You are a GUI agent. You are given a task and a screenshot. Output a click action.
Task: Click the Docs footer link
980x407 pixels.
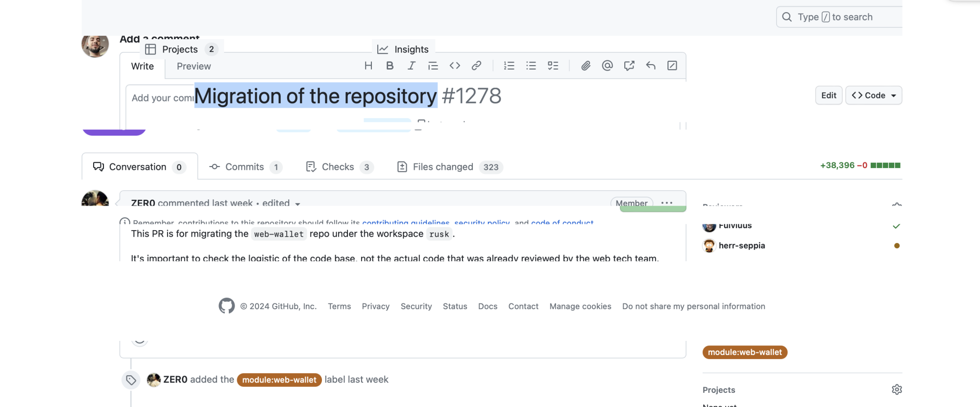488,307
